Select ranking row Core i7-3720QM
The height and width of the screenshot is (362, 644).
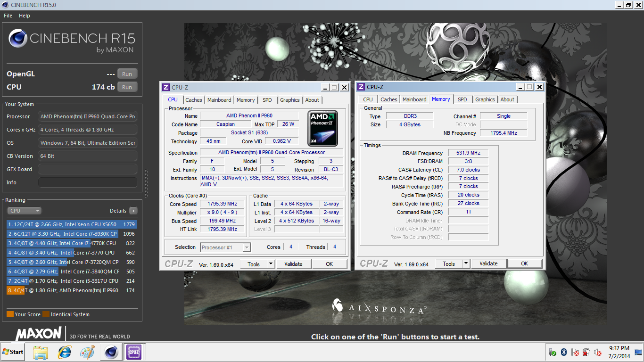coord(72,262)
